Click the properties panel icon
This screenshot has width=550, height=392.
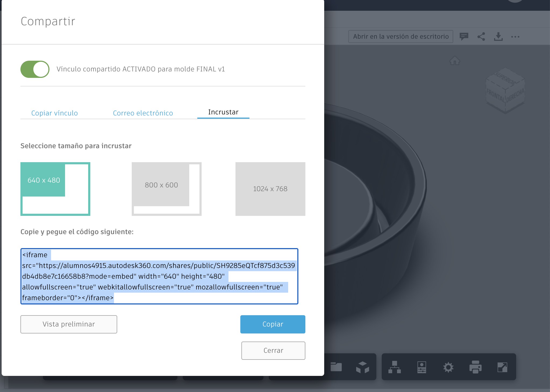(x=422, y=367)
